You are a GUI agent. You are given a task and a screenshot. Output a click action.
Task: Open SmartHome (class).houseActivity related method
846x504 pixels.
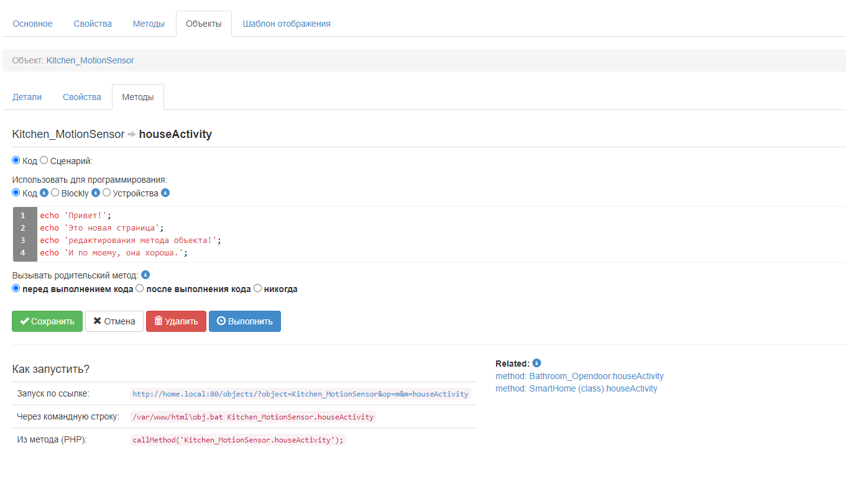[576, 388]
